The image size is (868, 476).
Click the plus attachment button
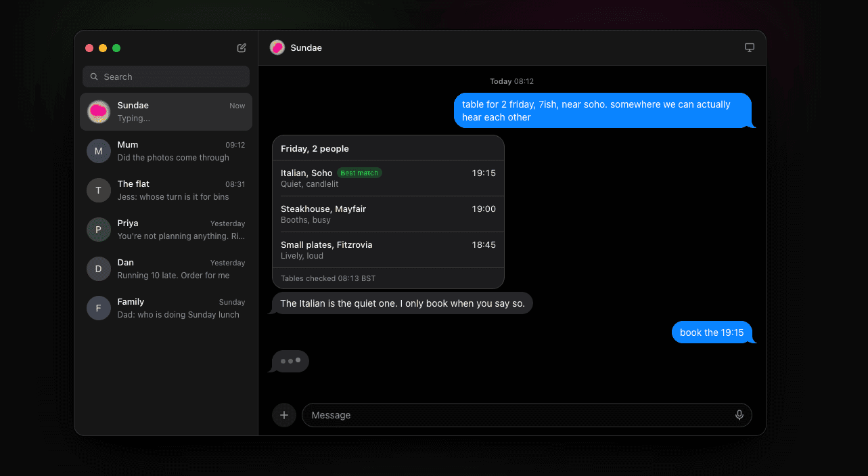284,415
